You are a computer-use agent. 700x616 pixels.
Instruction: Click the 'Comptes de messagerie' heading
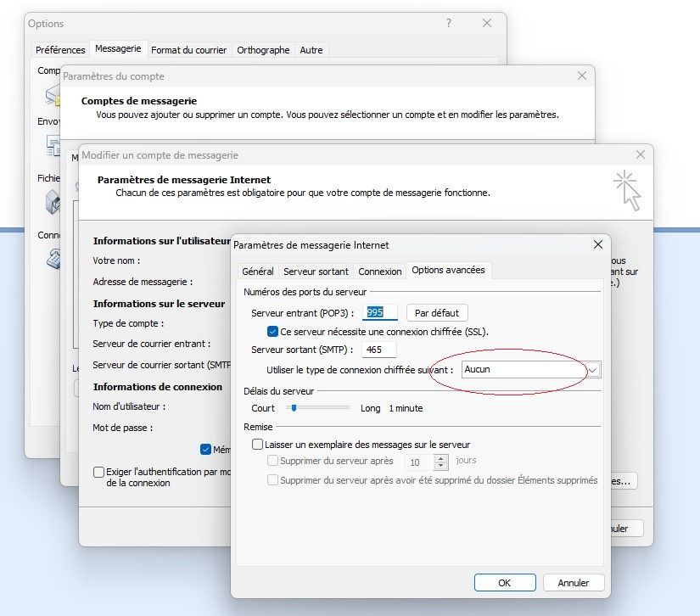[139, 101]
